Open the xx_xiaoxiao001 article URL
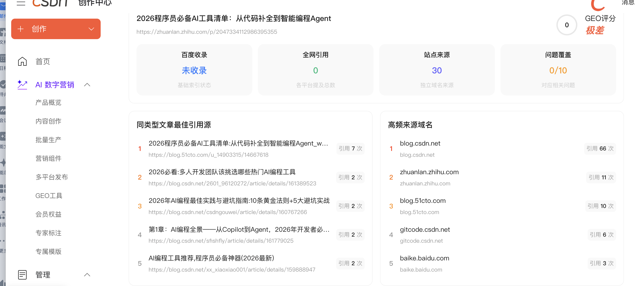The width and height of the screenshot is (644, 286). 232,269
